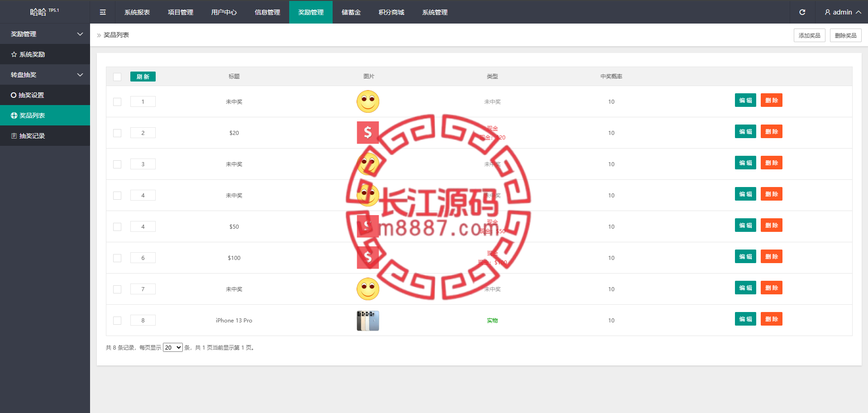Open the iPhone 13 Pro prize image
Image resolution: width=868 pixels, height=413 pixels.
coord(368,321)
